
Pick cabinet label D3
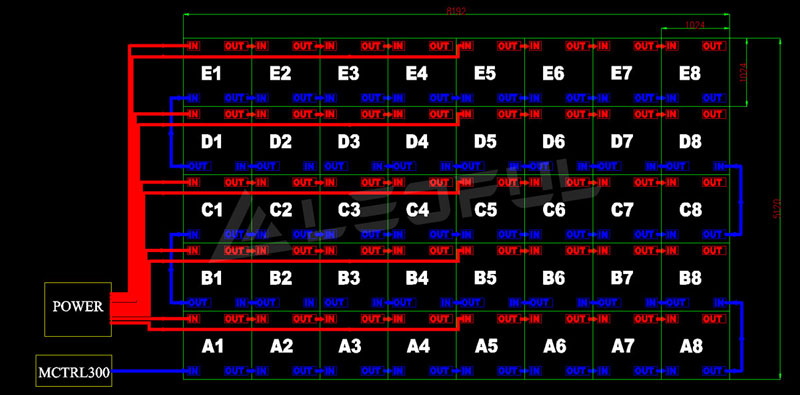click(x=348, y=142)
